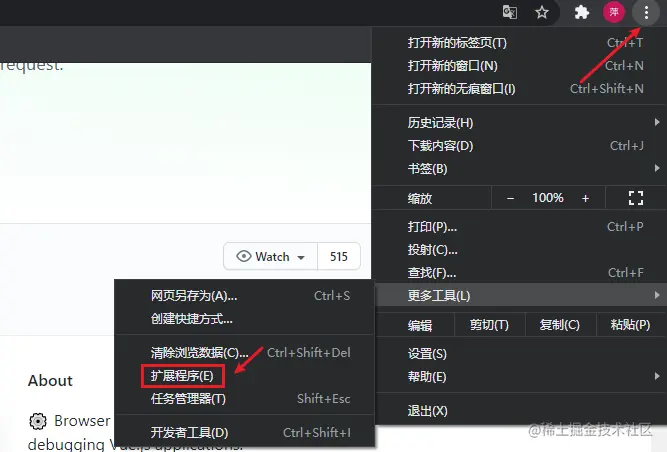
Task: Click the eye icon on Watch button
Action: pyautogui.click(x=244, y=256)
